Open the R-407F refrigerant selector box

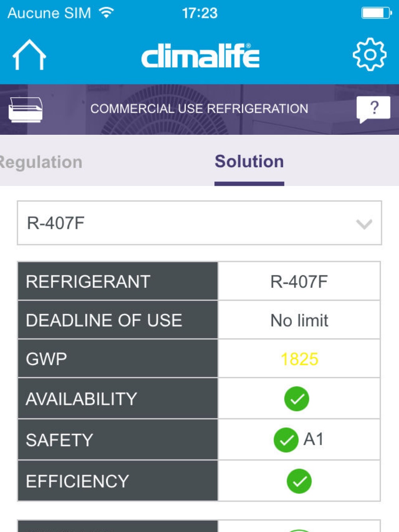click(x=199, y=223)
